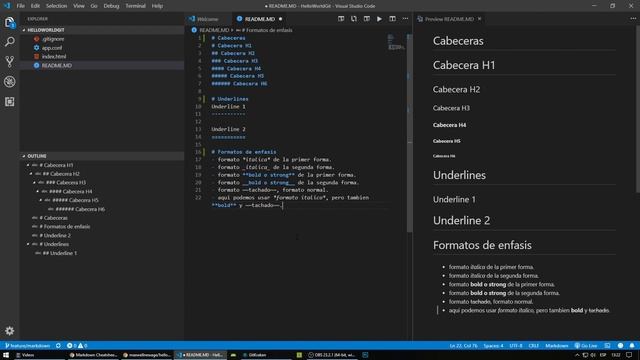Switch to the README.MD editor tab
The height and width of the screenshot is (360, 640).
[x=260, y=19]
